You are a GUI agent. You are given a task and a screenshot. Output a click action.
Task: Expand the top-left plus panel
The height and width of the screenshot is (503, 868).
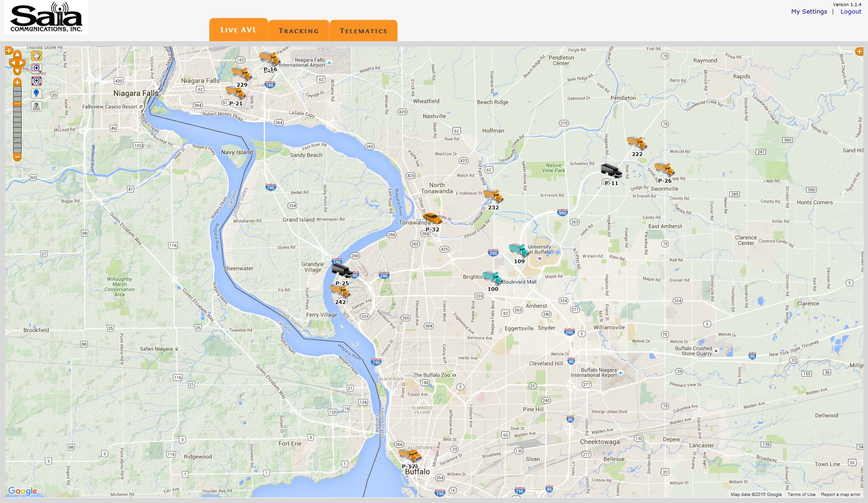pyautogui.click(x=9, y=51)
